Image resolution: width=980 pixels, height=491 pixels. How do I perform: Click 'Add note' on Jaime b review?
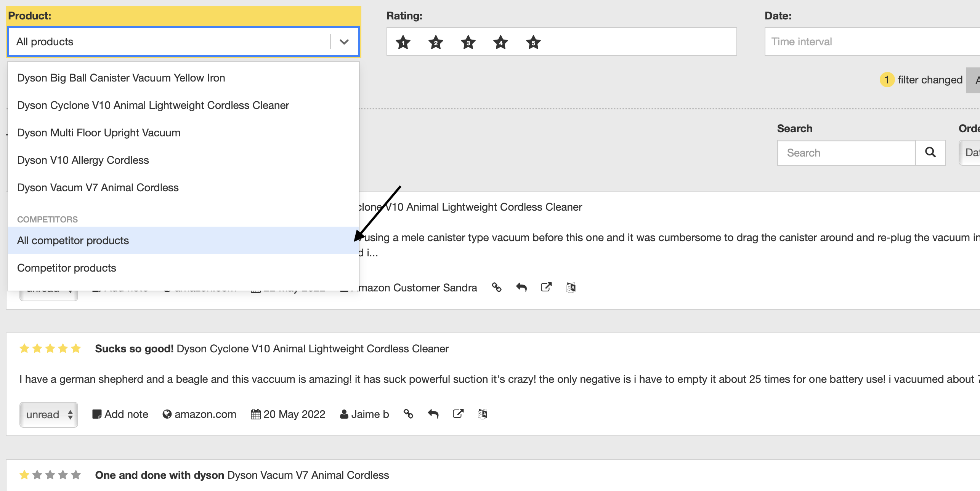120,414
